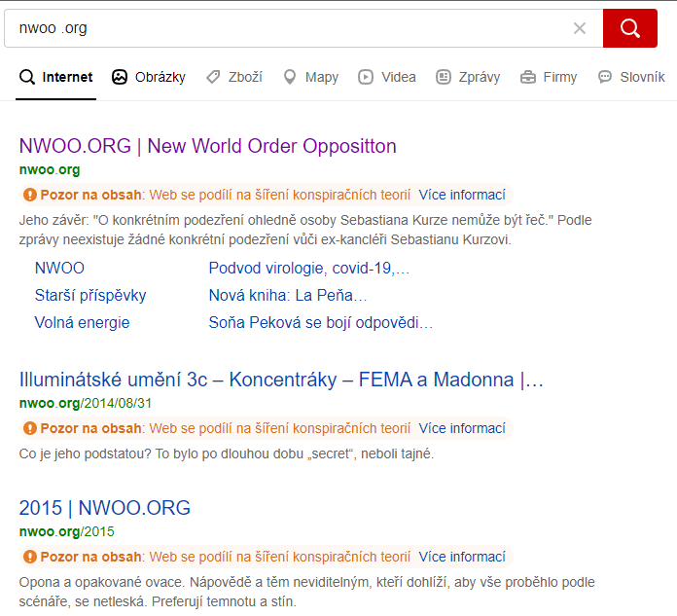Open Více informací under the 2015 result
Image resolution: width=677 pixels, height=616 pixels.
(462, 557)
